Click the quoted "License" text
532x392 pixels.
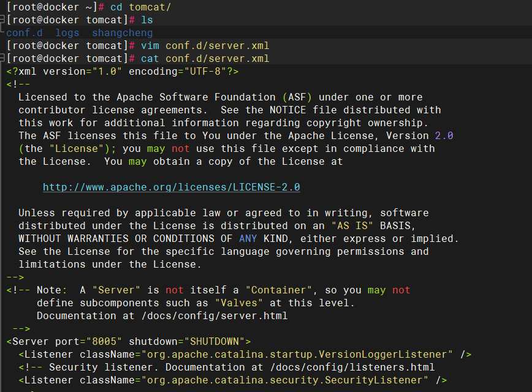[x=77, y=148]
